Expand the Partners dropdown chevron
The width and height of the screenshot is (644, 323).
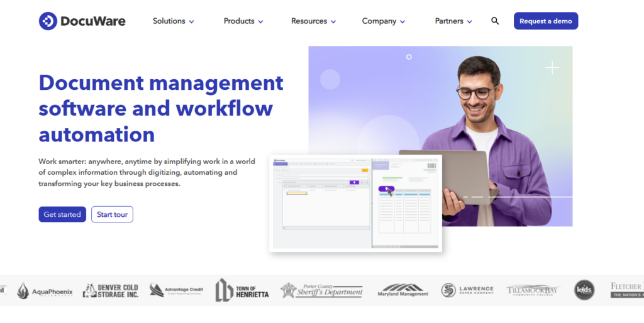(x=469, y=21)
